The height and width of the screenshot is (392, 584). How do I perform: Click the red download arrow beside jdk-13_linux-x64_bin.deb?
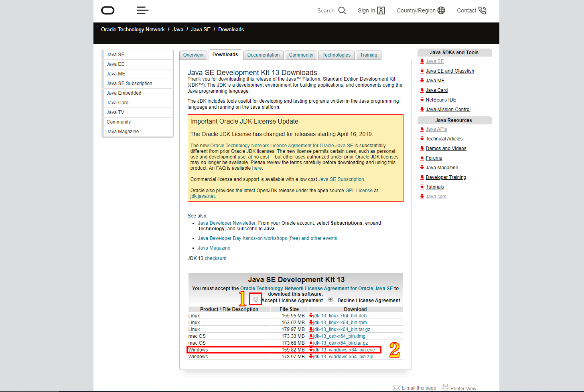click(311, 316)
